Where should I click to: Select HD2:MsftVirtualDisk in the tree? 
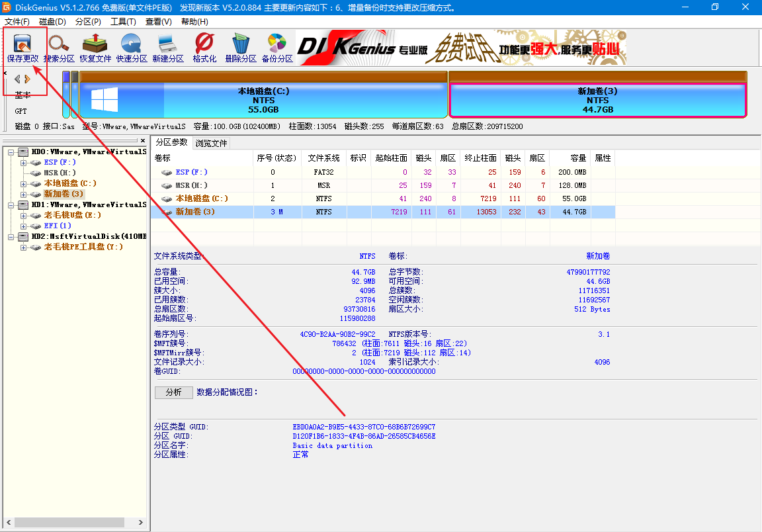89,236
